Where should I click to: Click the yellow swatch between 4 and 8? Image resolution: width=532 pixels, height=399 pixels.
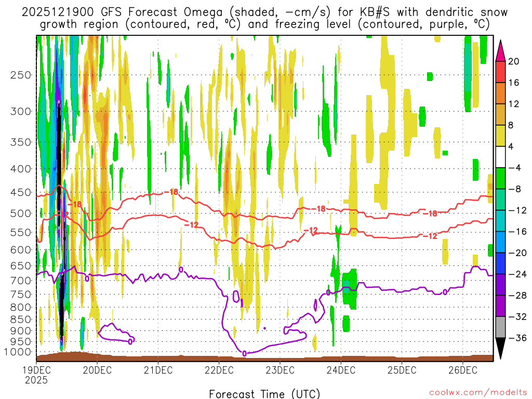501,136
